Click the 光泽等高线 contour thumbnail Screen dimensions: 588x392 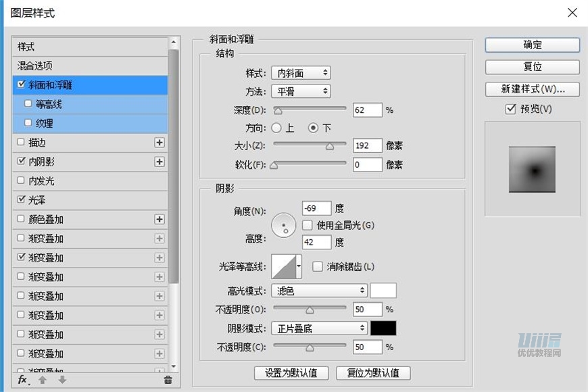284,266
